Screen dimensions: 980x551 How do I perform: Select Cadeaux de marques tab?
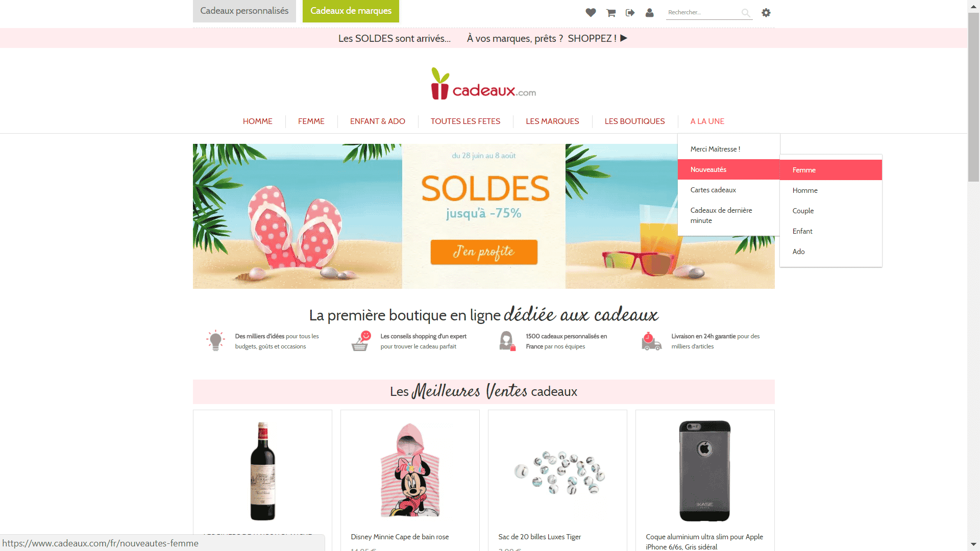(351, 11)
